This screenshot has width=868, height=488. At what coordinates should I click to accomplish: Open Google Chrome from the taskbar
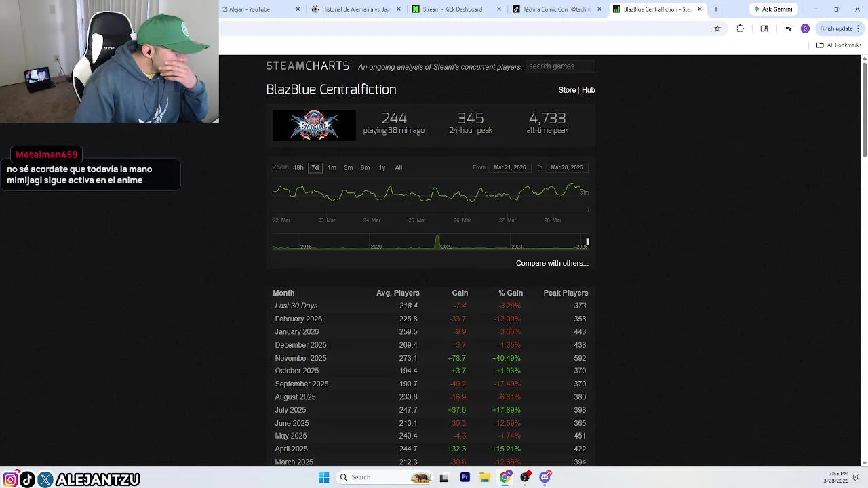point(505,477)
